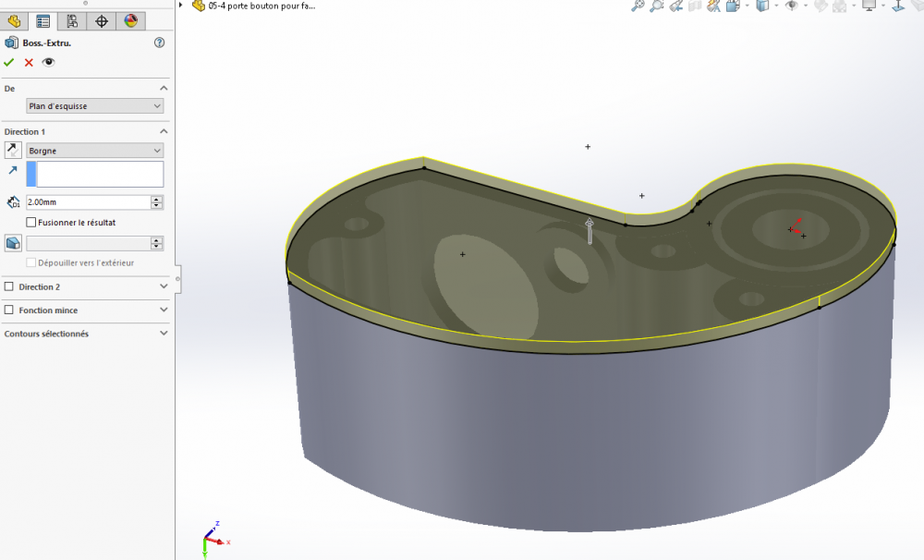The height and width of the screenshot is (560, 924).
Task: Accept the extrude with green checkmark
Action: pos(9,62)
